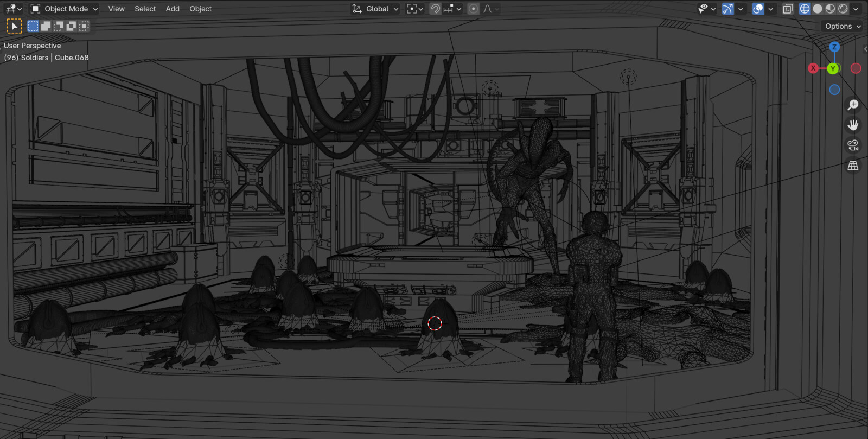This screenshot has width=868, height=439.
Task: Open Global transform orientation dropdown
Action: (x=375, y=9)
